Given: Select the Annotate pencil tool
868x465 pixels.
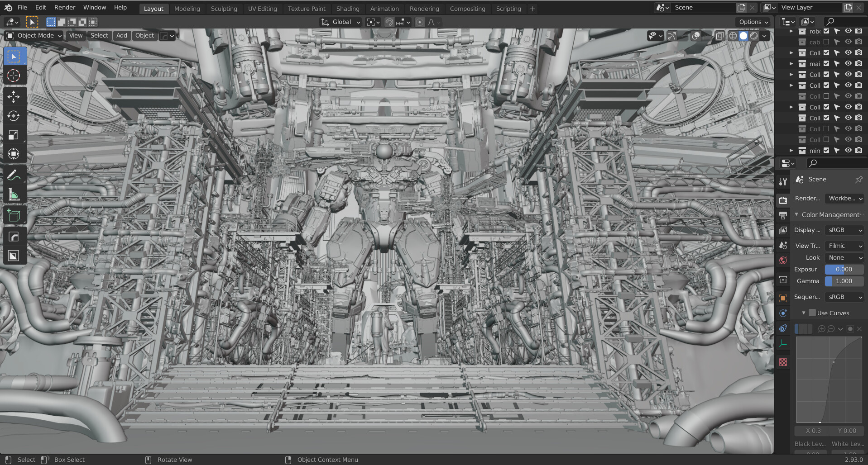Looking at the screenshot, I should (x=14, y=175).
